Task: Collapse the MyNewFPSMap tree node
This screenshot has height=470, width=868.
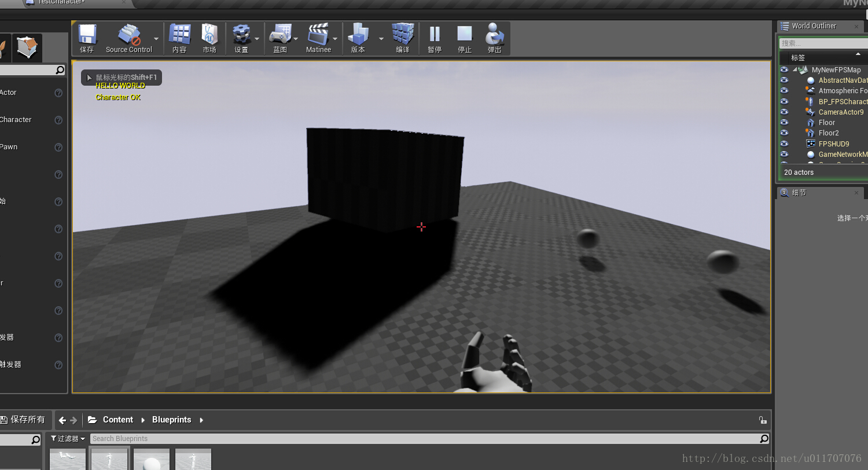Action: (795, 70)
